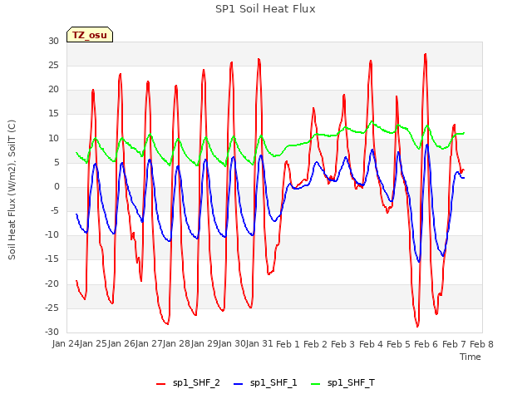532x399 pixels.
Task: Click the 25 y-axis tick label
Action: [x=53, y=65]
